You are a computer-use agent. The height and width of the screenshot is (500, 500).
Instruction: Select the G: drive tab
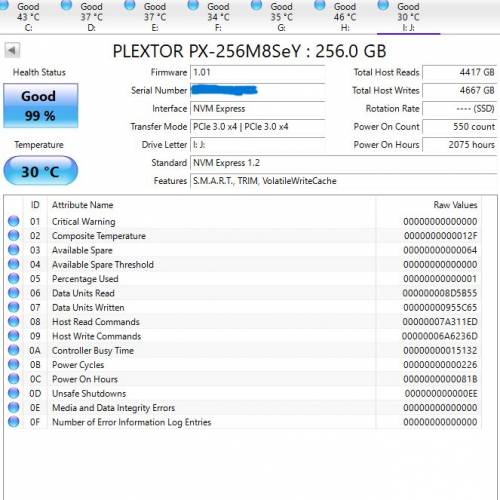[282, 16]
